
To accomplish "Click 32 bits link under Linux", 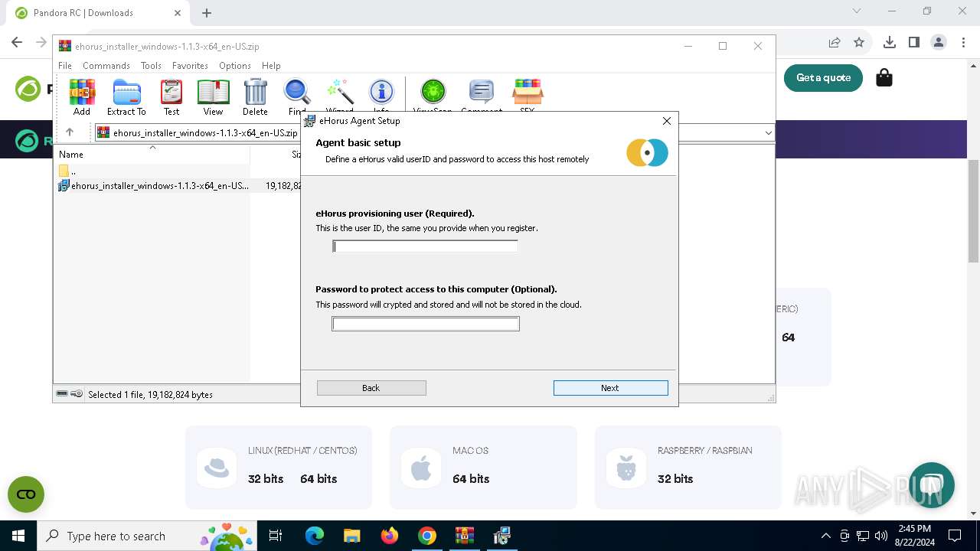I will pos(266,479).
